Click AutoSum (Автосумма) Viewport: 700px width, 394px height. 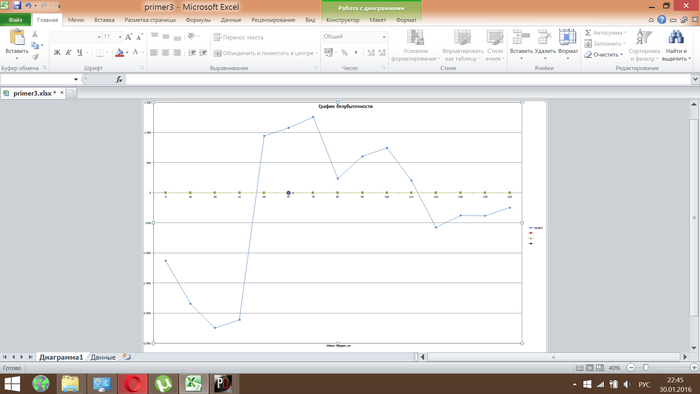tap(605, 33)
